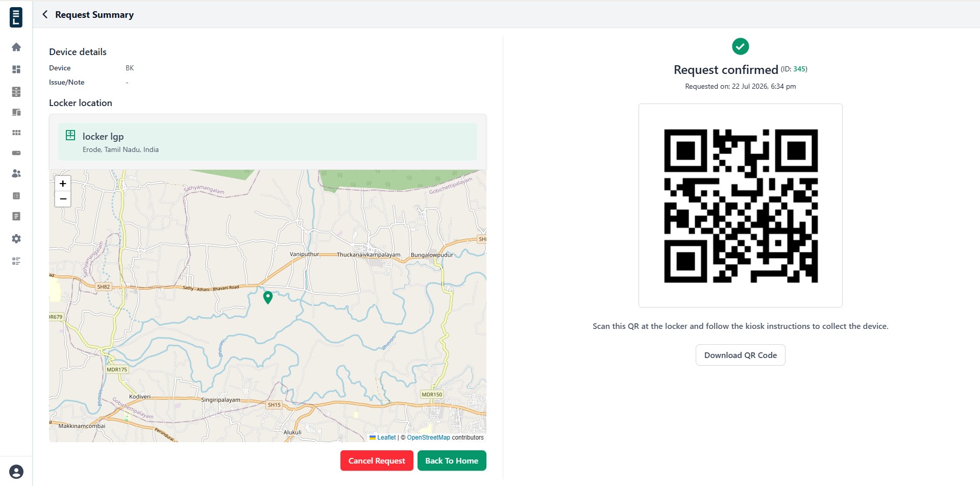Open the OpenStreetMap attribution link
Image resolution: width=980 pixels, height=486 pixels.
coord(429,438)
